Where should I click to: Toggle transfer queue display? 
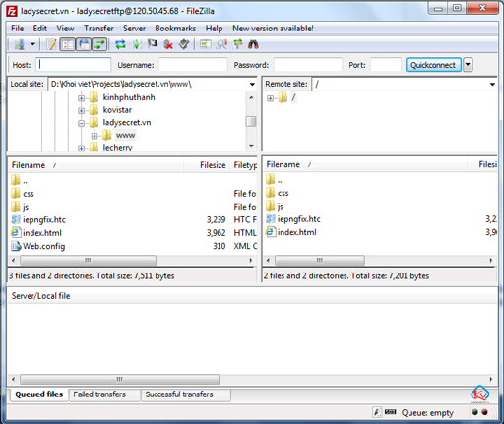click(x=99, y=44)
